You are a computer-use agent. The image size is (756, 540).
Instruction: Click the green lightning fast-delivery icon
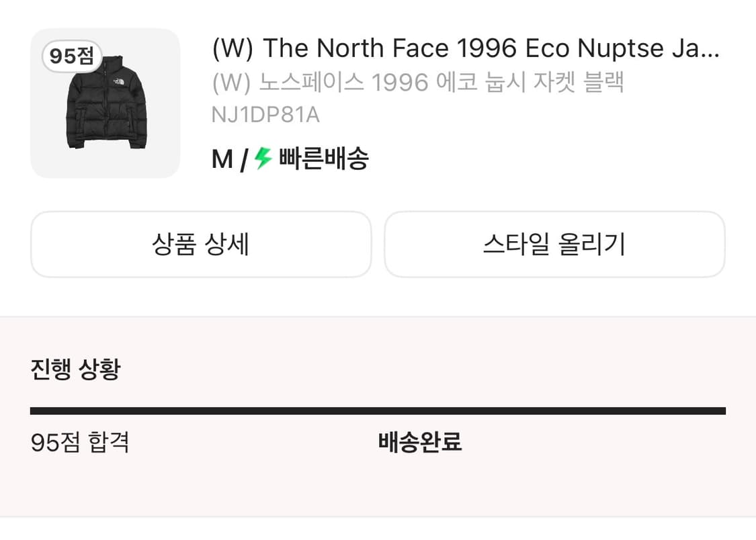[261, 158]
